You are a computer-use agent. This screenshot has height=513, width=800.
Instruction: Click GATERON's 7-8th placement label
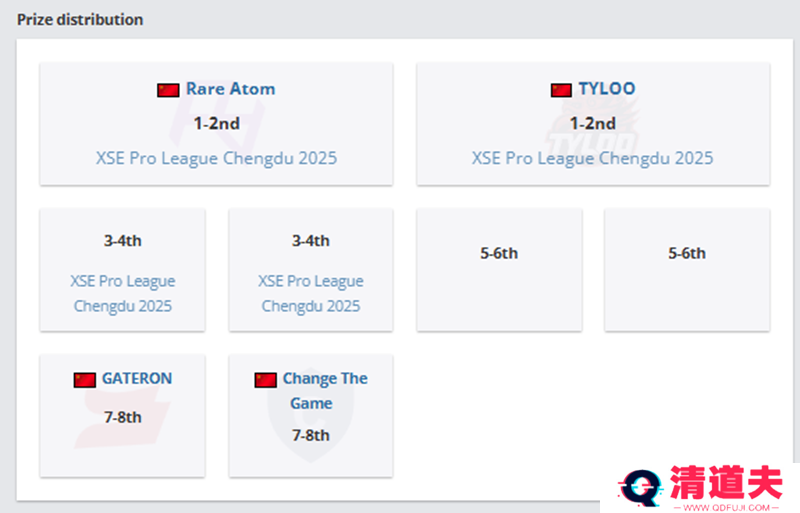[x=122, y=418]
